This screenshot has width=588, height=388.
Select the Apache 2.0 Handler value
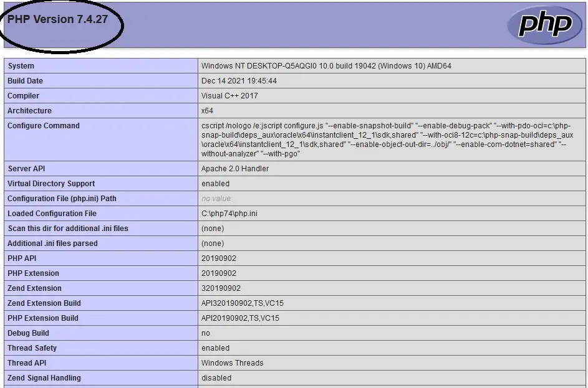(x=235, y=169)
